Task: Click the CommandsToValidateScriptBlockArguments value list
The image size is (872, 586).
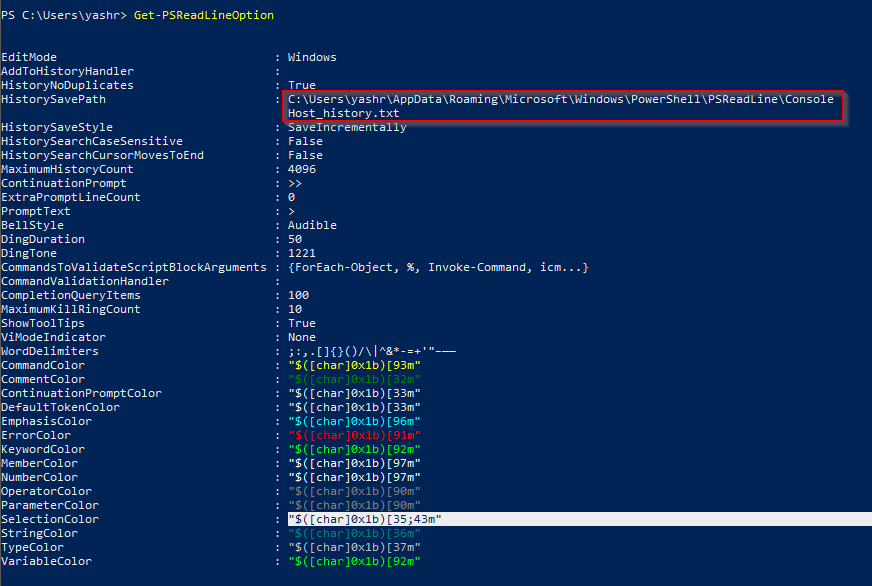Action: point(438,268)
